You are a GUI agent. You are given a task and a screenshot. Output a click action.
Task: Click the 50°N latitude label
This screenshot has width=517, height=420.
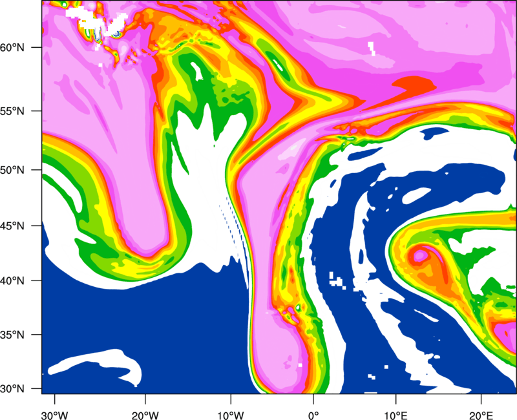pos(12,171)
